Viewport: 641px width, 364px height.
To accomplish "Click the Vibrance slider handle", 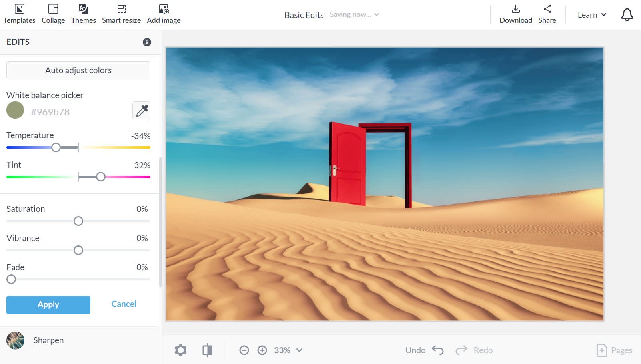I will 78,250.
